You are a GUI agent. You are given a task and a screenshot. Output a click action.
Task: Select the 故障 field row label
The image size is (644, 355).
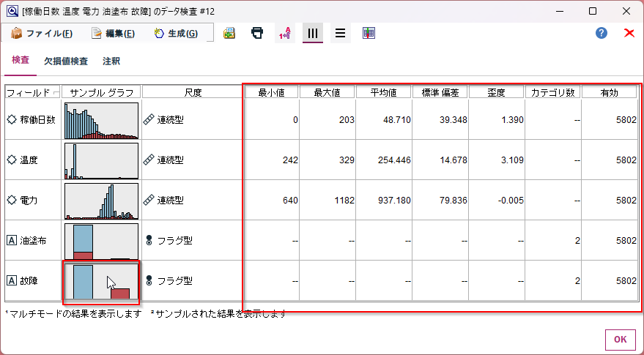point(29,281)
